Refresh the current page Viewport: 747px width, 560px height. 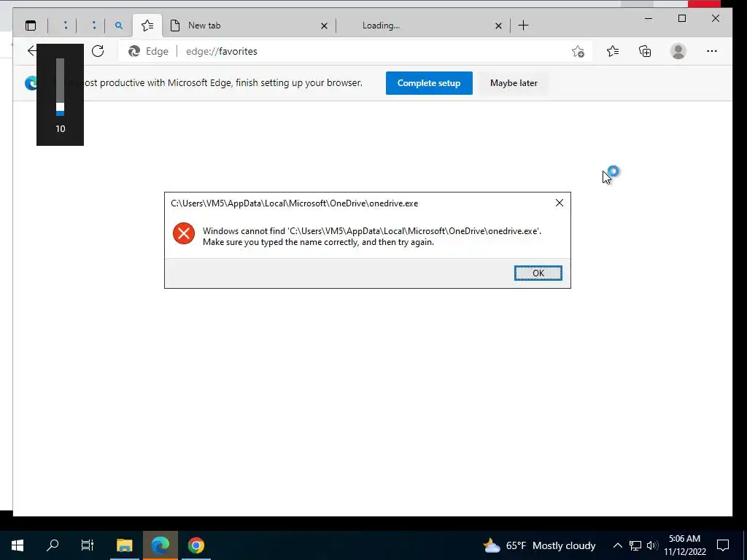(x=98, y=51)
